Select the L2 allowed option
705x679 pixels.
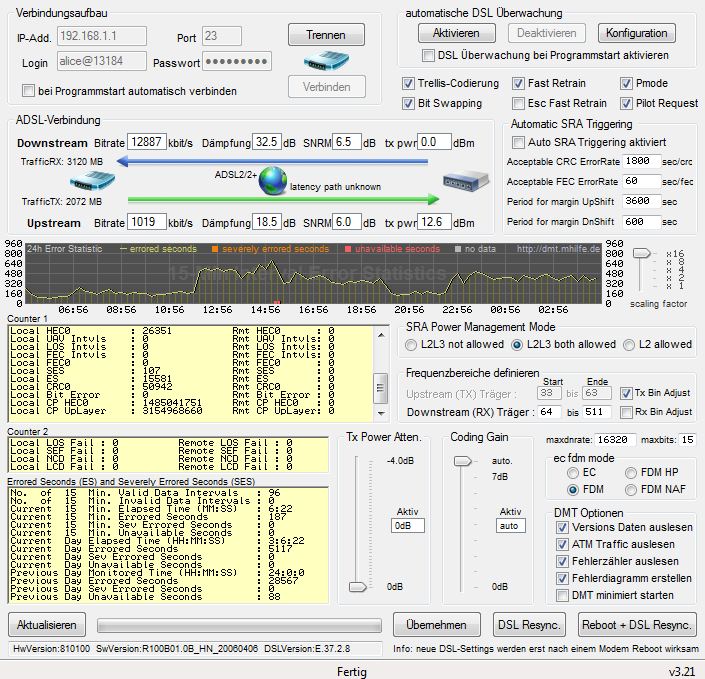(x=629, y=345)
